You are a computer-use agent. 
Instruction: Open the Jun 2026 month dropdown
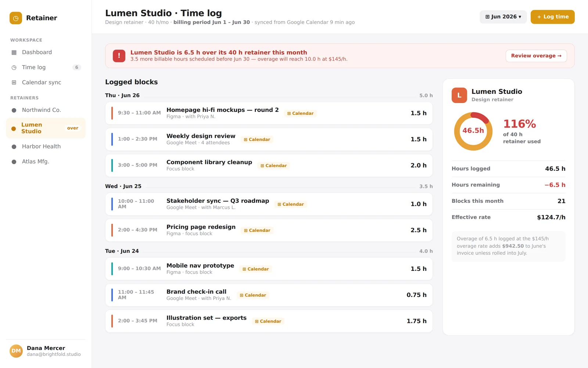(x=503, y=17)
